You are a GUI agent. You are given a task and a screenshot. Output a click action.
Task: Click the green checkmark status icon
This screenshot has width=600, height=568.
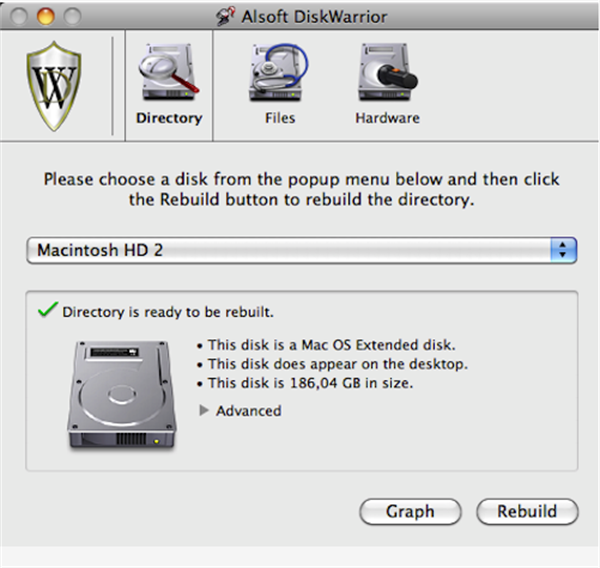(x=48, y=309)
